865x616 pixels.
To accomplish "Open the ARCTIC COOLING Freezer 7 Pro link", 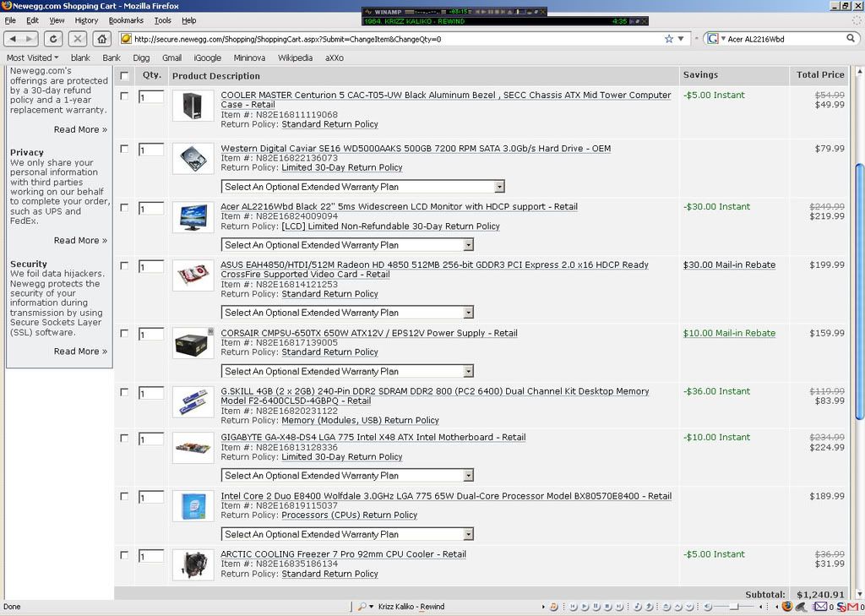I will tap(343, 553).
